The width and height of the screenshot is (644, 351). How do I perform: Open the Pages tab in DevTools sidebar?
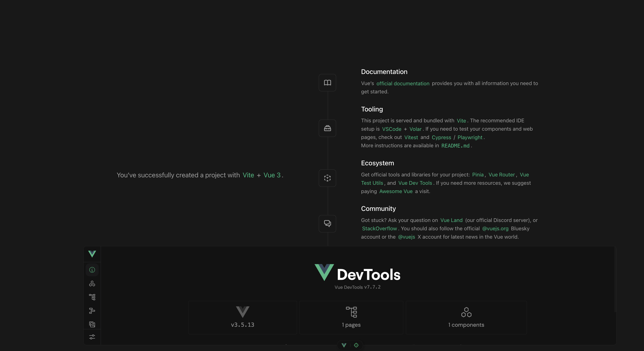pos(92,297)
